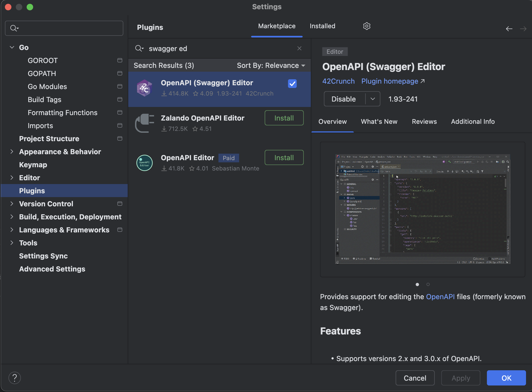532x392 pixels.
Task: Click the settings search input field
Action: pyautogui.click(x=68, y=28)
